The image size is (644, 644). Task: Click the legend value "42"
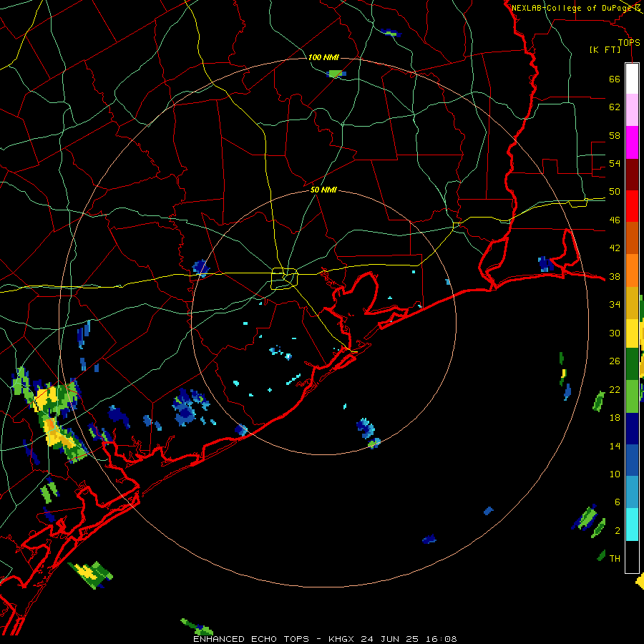(x=615, y=248)
